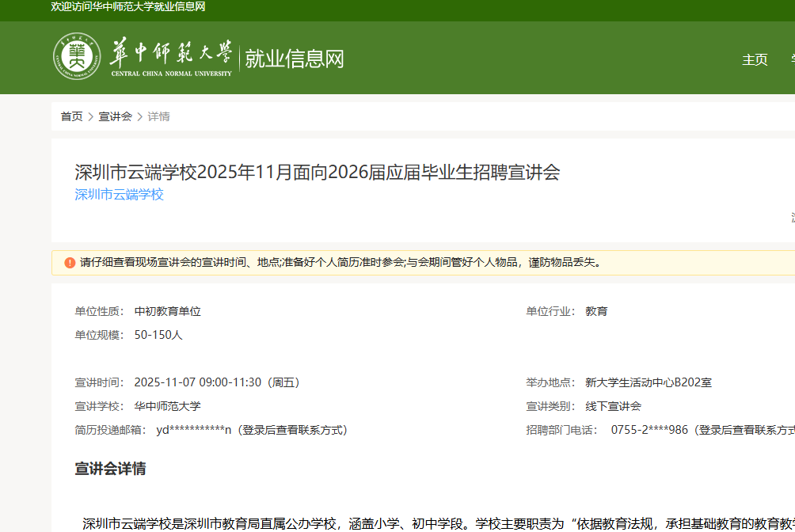
Task: Click the masked resume email address
Action: pos(194,430)
